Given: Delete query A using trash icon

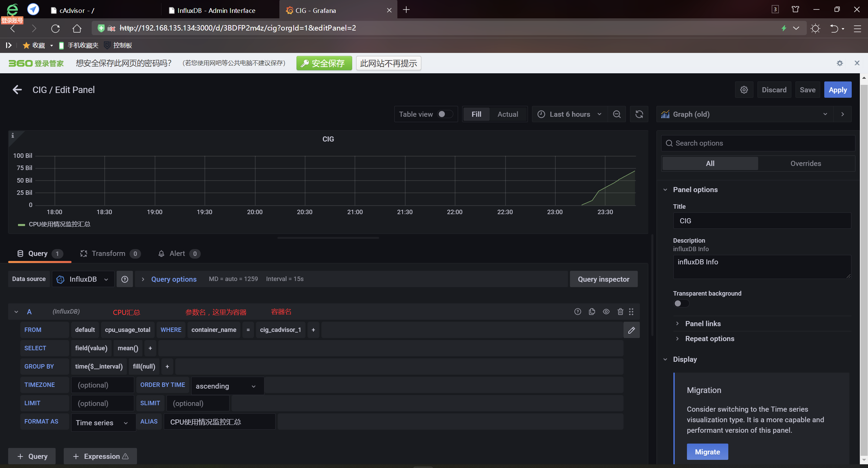Looking at the screenshot, I should coord(620,312).
